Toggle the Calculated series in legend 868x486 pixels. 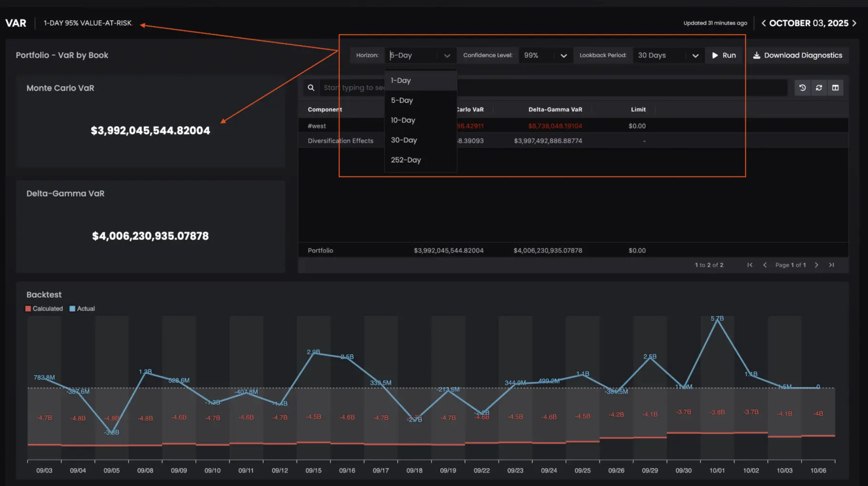[44, 309]
